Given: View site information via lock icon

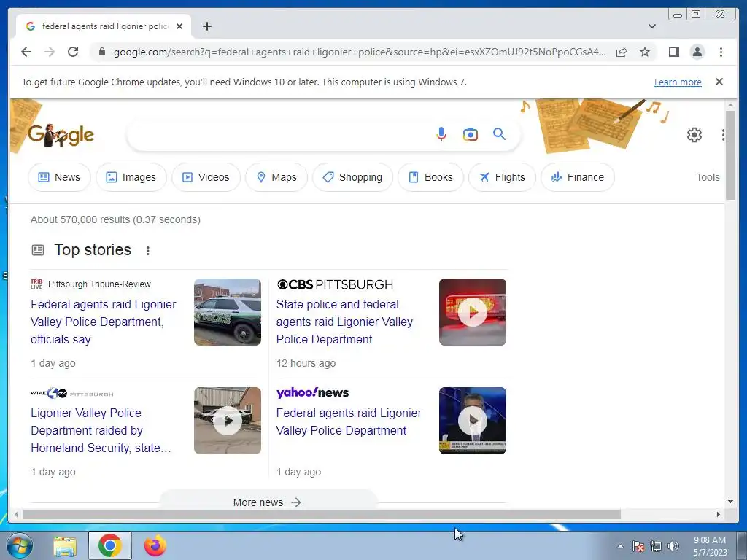Looking at the screenshot, I should click(x=101, y=52).
